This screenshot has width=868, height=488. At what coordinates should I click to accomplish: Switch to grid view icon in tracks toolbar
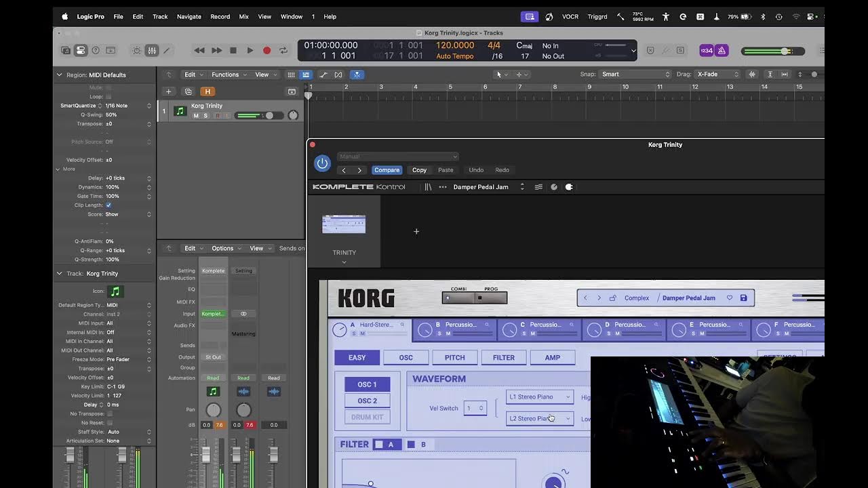(x=292, y=75)
